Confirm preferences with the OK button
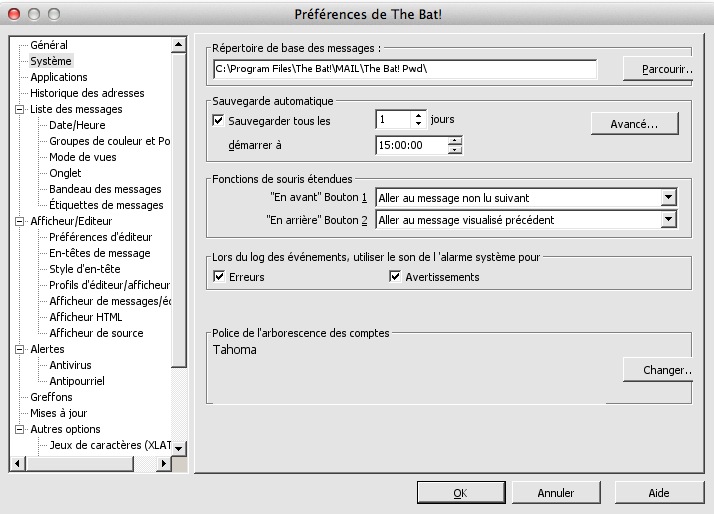Image resolution: width=714 pixels, height=514 pixels. pyautogui.click(x=459, y=493)
